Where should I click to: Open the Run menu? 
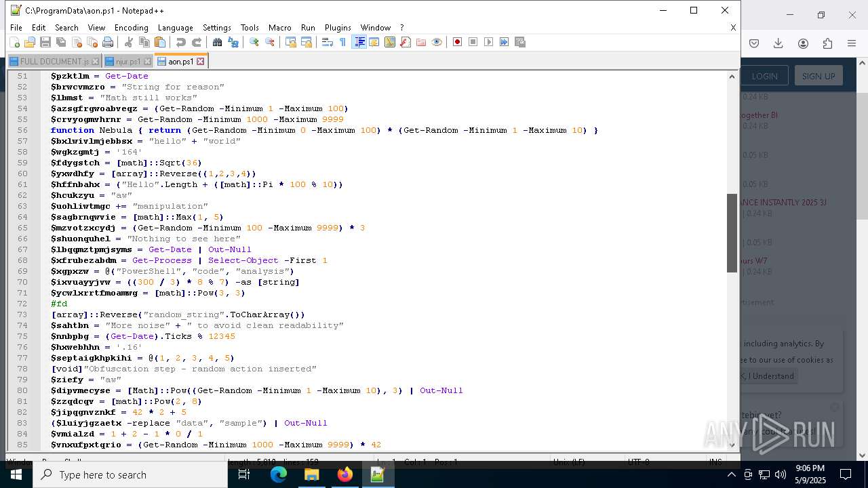pyautogui.click(x=308, y=28)
